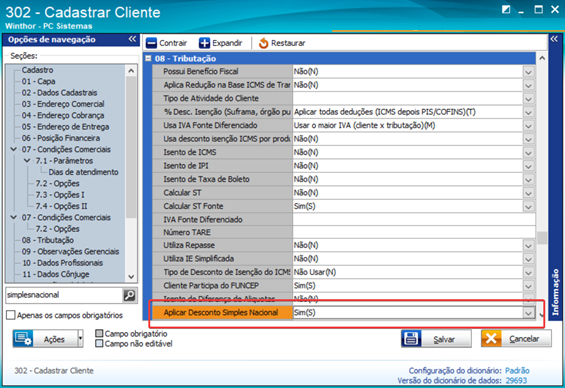The width and height of the screenshot is (565, 388).
Task: Select 06 - Posição Financeira section
Action: click(61, 138)
